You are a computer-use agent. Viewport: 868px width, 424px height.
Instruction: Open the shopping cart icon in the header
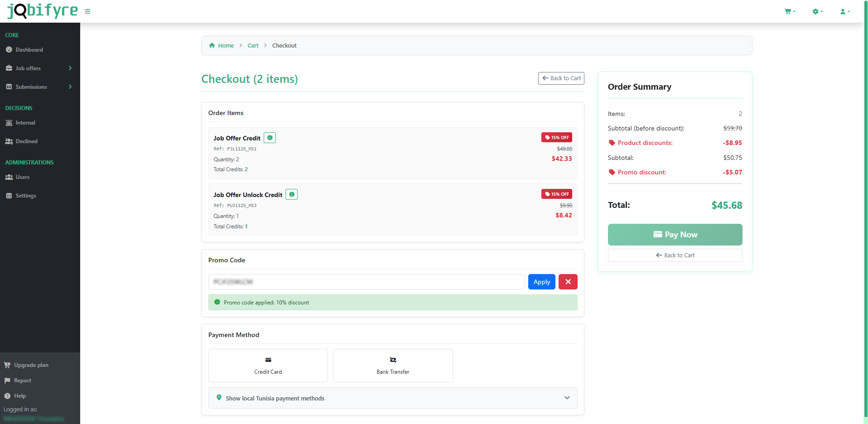789,12
